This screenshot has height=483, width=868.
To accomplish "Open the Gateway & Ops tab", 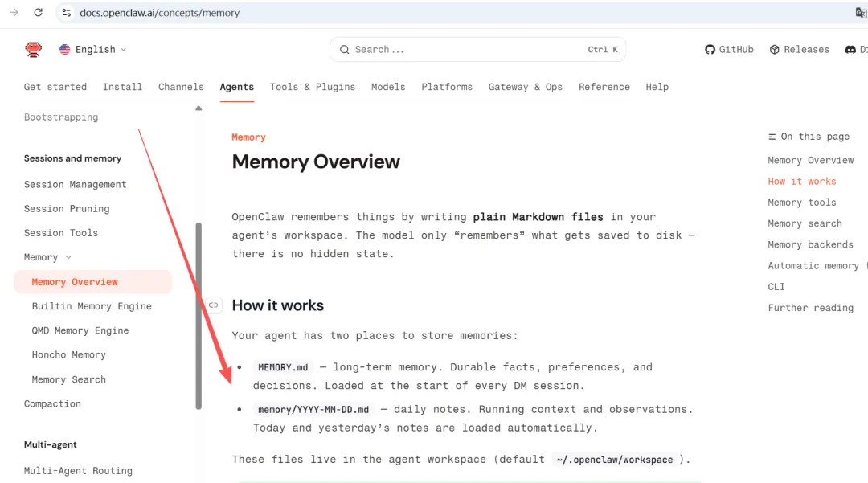I will 526,87.
